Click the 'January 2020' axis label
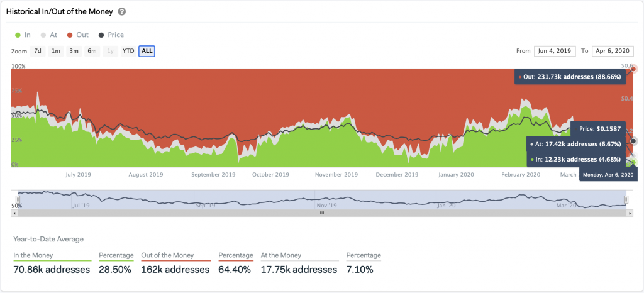 tap(456, 174)
